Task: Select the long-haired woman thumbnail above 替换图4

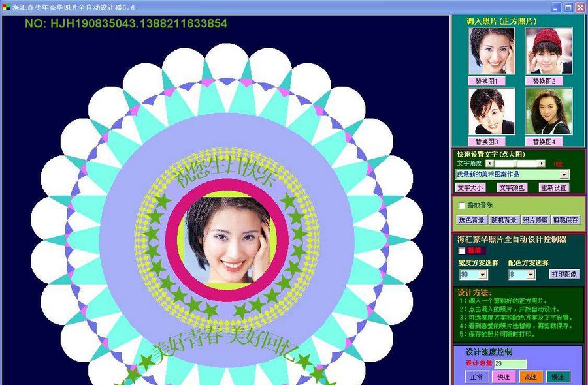Action: (x=549, y=112)
